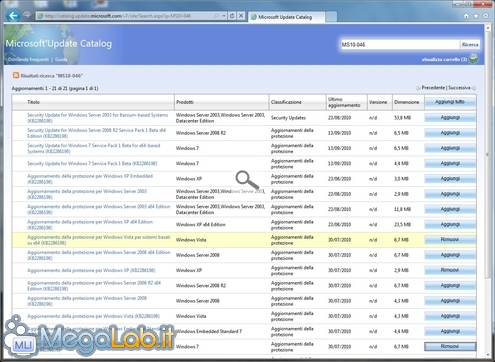The width and height of the screenshot is (495, 362).
Task: Open the Guida help link
Action: click(x=61, y=59)
